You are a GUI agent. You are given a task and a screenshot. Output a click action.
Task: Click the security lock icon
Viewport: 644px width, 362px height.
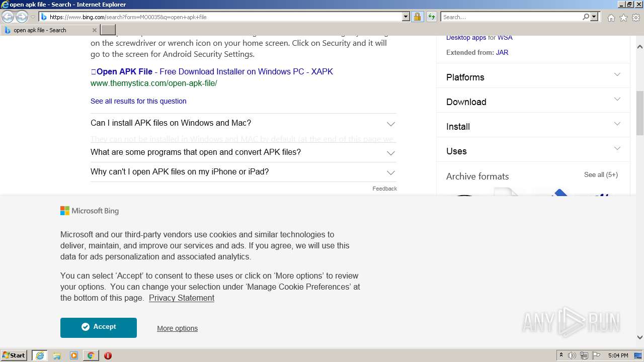point(417,17)
